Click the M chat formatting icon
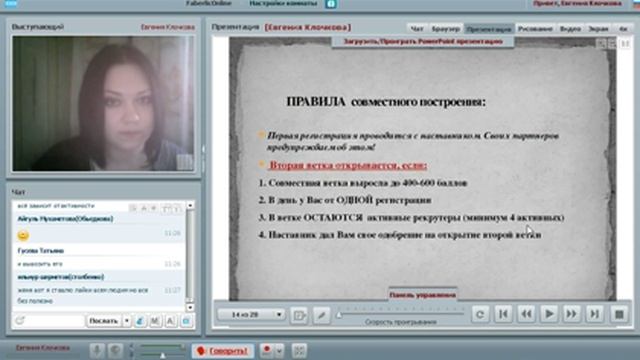The image size is (640, 360). (155, 321)
